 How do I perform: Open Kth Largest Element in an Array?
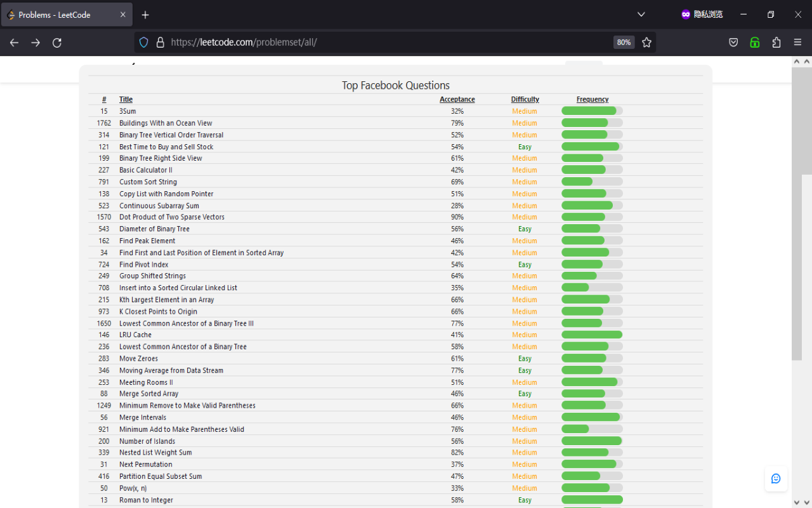[167, 300]
